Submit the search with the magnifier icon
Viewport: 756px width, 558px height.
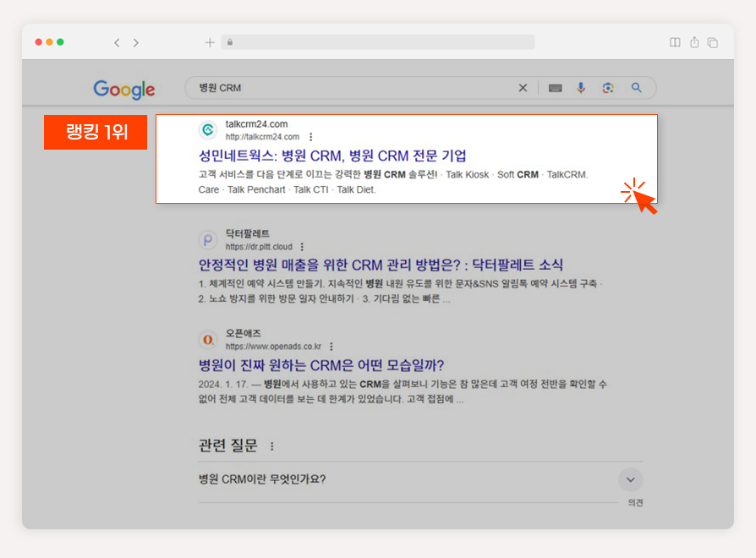pos(637,88)
